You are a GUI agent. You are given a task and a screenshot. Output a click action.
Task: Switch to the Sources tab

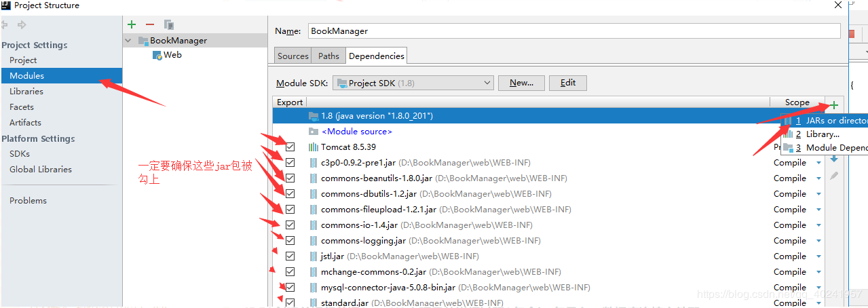click(x=293, y=56)
